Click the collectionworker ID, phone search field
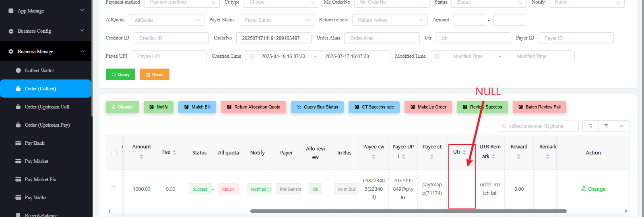 (x=538, y=126)
